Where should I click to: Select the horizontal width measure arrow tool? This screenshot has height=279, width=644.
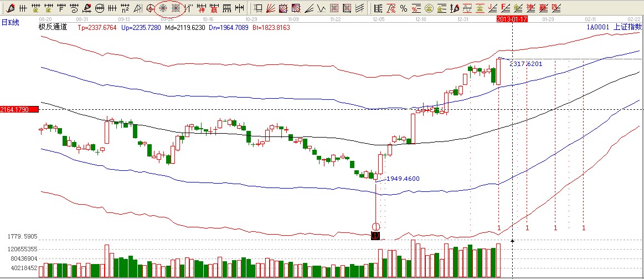(x=239, y=8)
